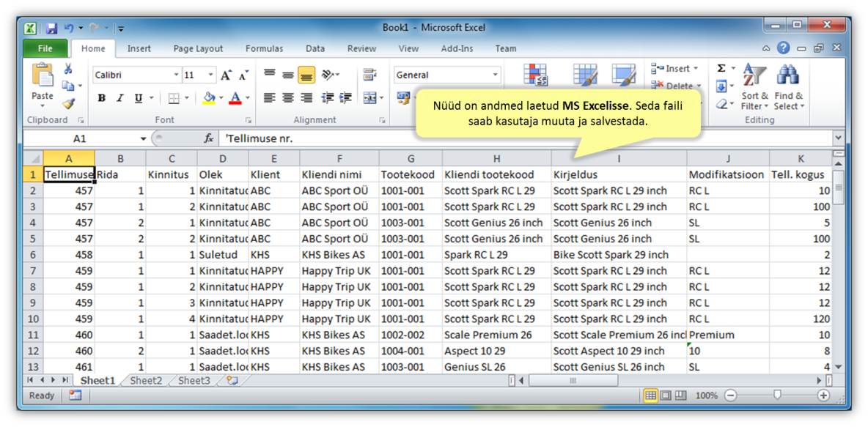Open the Calibri font name dropdown
Screen dimensions: 868x427
point(176,75)
